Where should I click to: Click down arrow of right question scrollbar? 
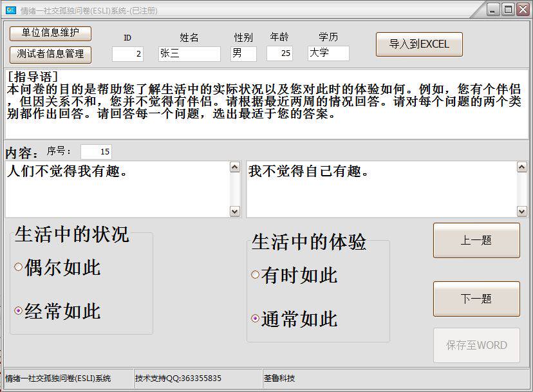522,212
